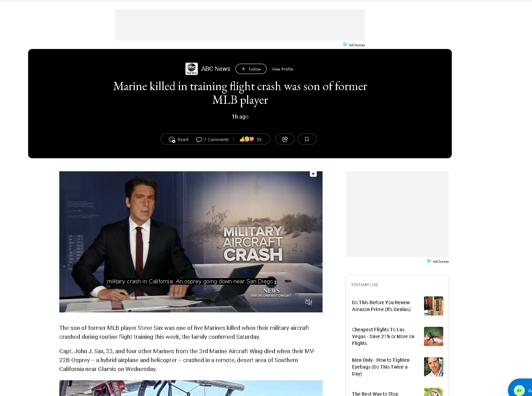
Task: Click the article headline about Marine killed
Action: [x=240, y=93]
